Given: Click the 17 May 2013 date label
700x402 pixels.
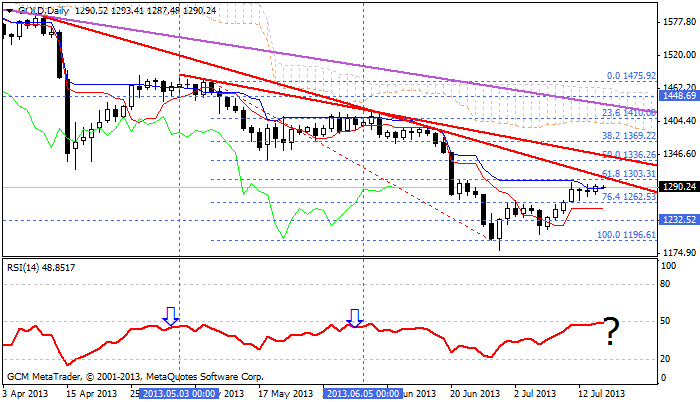Looking at the screenshot, I should 285,394.
